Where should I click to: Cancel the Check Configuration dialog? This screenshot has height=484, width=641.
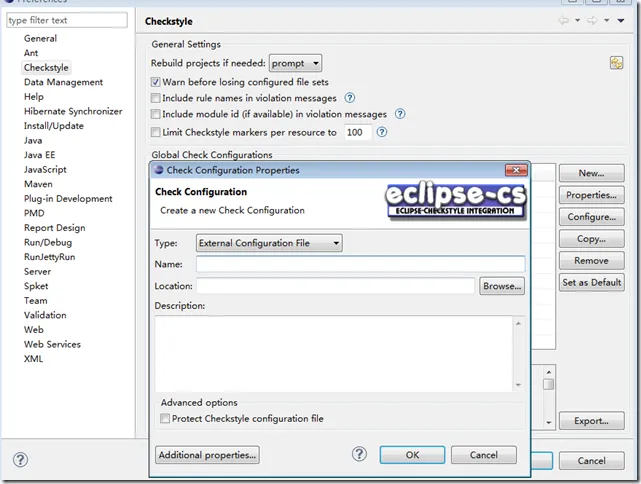tap(484, 455)
